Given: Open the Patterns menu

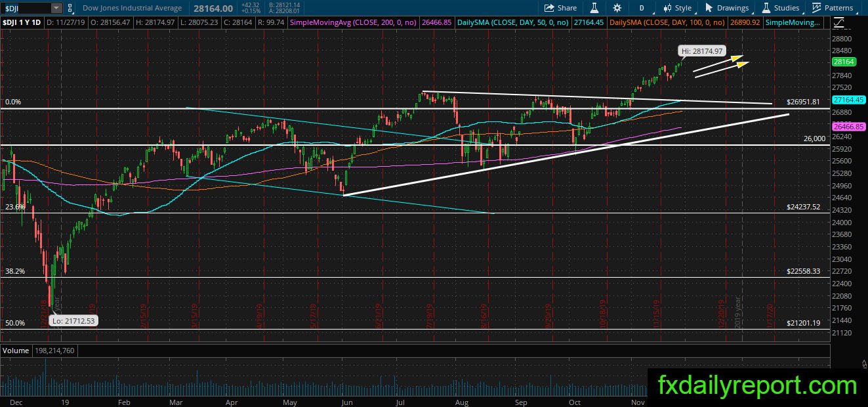Looking at the screenshot, I should tap(833, 8).
